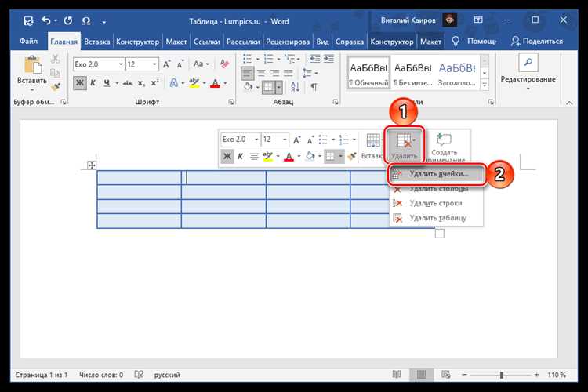This screenshot has width=588, height=392.
Task: Click table move handle cross icon
Action: pyautogui.click(x=92, y=165)
